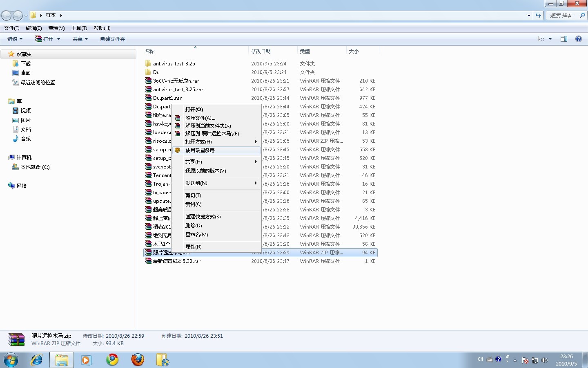Click the 新建文件夹 button

click(x=113, y=39)
